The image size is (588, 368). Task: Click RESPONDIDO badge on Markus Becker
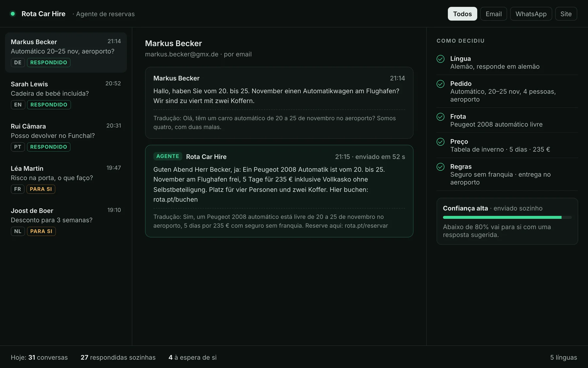(x=49, y=62)
